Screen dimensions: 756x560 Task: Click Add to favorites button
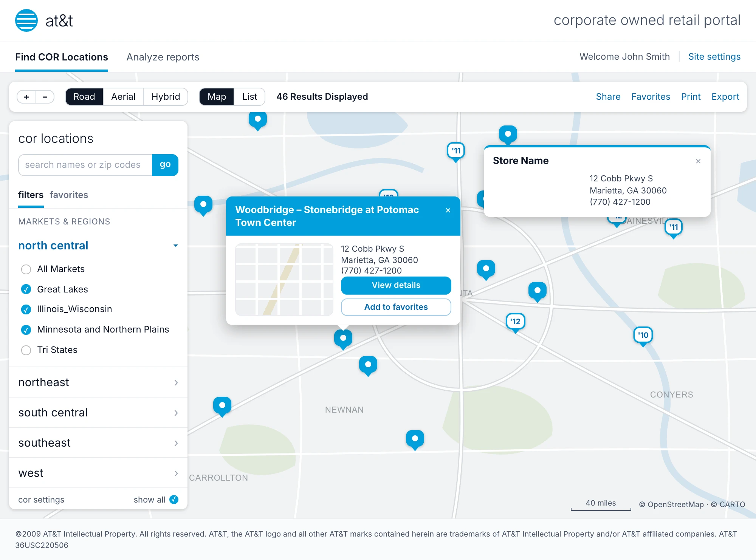tap(396, 307)
